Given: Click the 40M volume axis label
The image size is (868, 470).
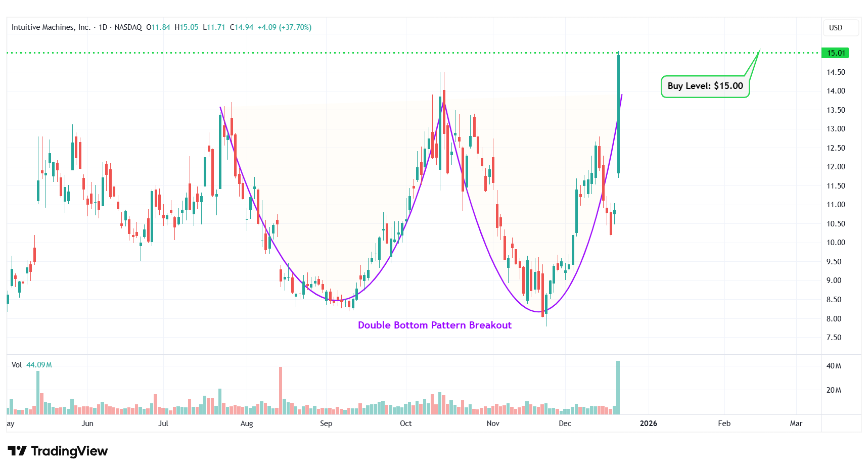Looking at the screenshot, I should (x=834, y=366).
